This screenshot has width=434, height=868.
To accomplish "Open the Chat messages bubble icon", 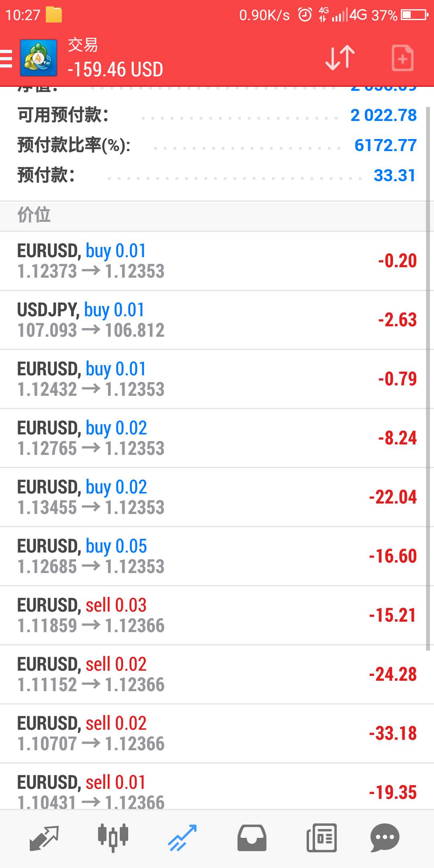I will click(x=385, y=838).
